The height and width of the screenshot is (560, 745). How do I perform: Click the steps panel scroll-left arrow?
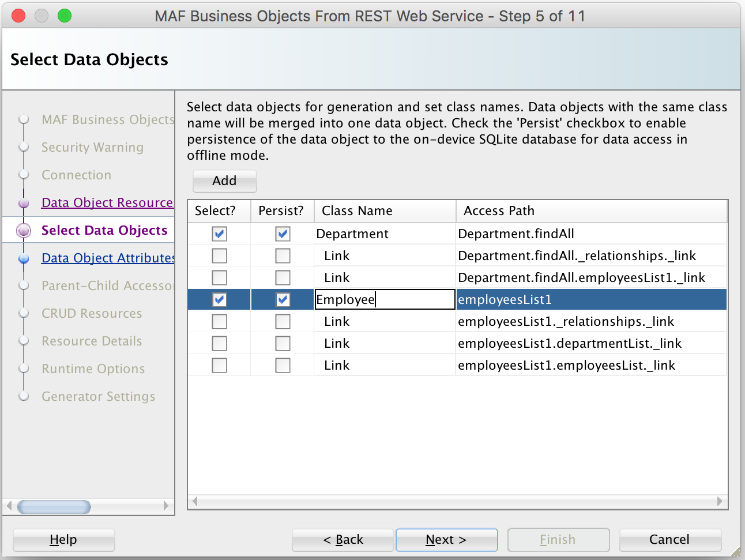coord(9,506)
